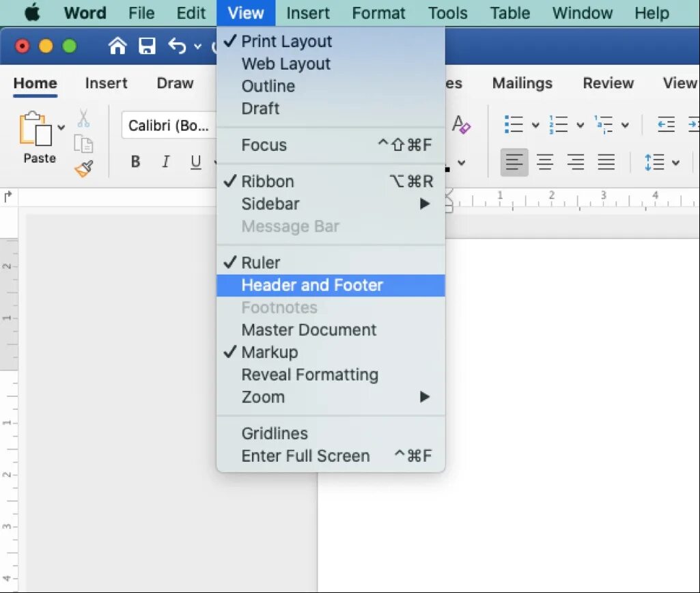Click the Copy icon

point(83,143)
